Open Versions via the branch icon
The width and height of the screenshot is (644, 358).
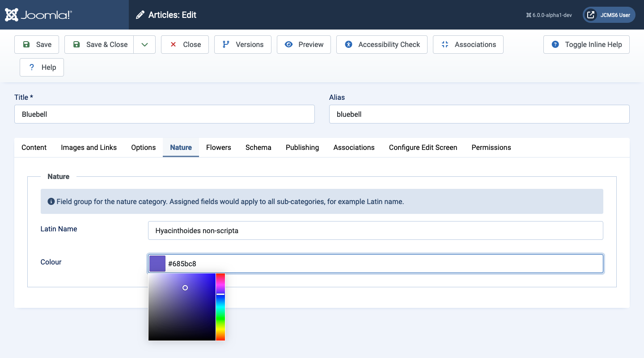[x=226, y=44]
